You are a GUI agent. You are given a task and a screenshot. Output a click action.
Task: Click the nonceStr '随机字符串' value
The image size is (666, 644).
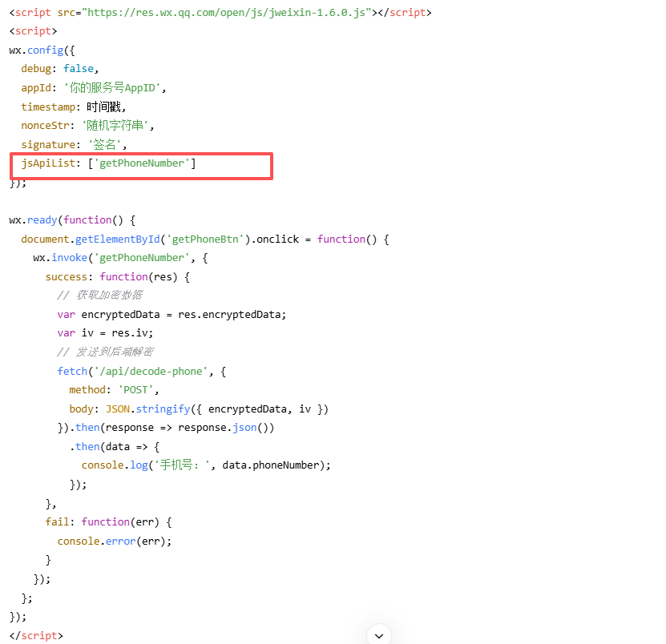click(x=115, y=126)
